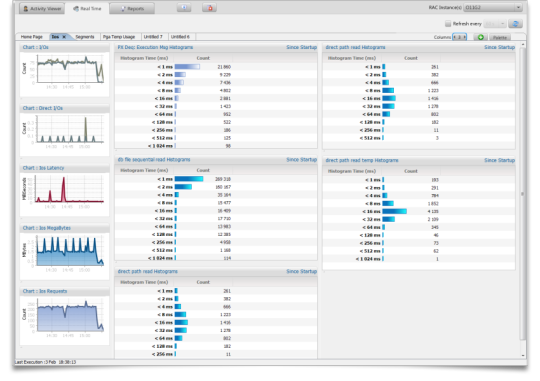Close the Ios tab
The image size is (540, 381).
coord(64,37)
